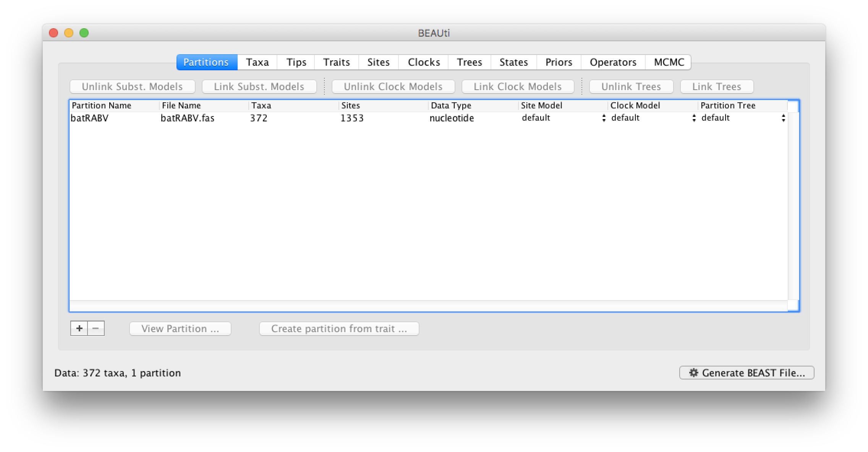
Task: Open the Site Model dropdown for batRABV
Action: click(563, 118)
